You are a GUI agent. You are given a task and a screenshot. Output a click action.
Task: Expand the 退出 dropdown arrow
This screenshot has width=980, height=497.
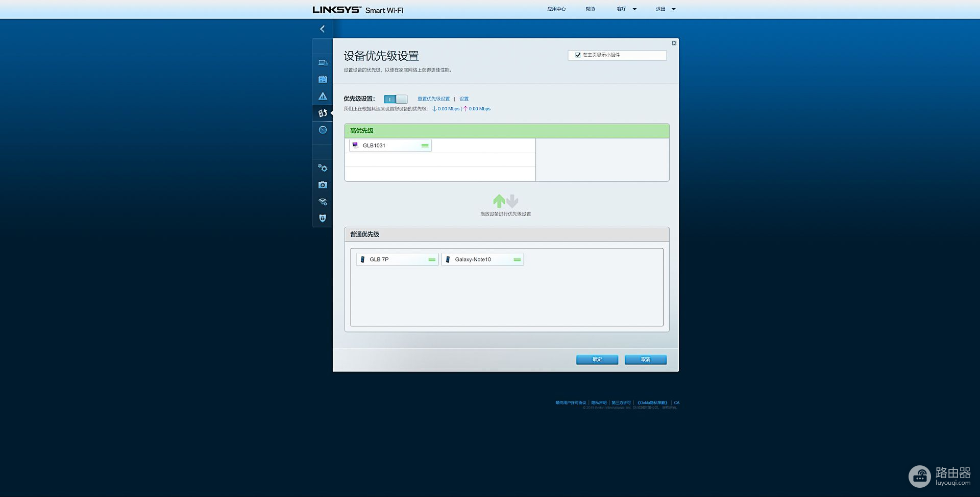pyautogui.click(x=673, y=9)
